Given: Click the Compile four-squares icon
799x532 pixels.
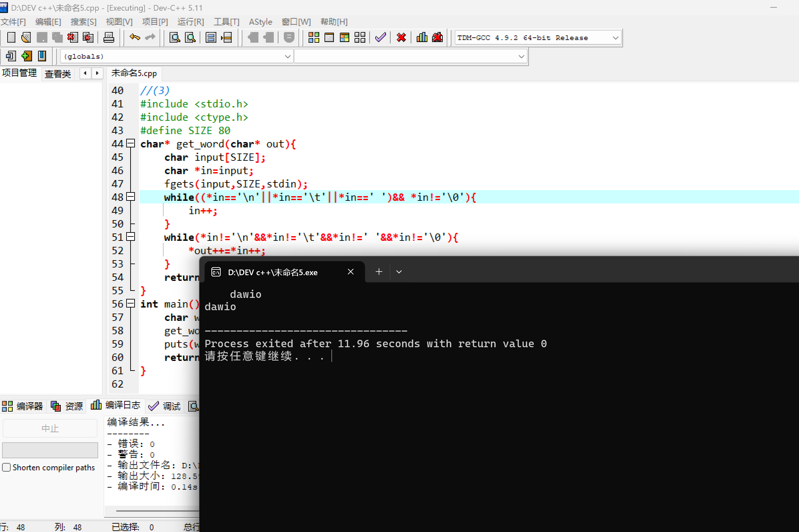Looking at the screenshot, I should 314,37.
